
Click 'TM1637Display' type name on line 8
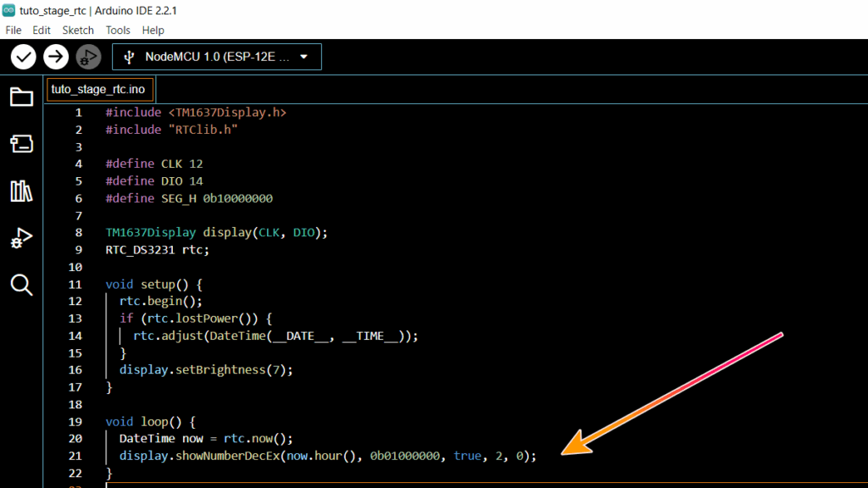(151, 232)
